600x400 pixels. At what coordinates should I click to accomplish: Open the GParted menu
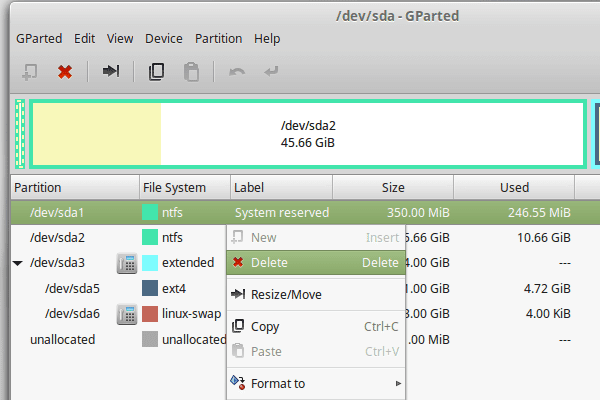pyautogui.click(x=39, y=39)
